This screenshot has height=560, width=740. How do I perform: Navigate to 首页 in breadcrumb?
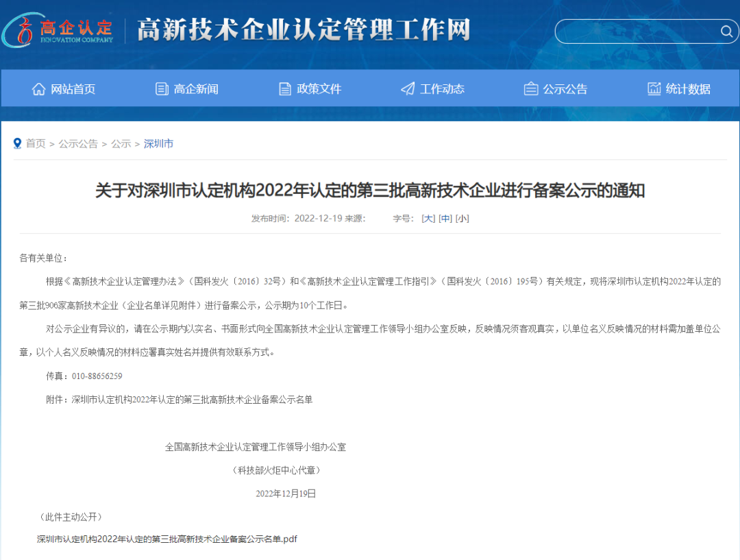(x=36, y=144)
